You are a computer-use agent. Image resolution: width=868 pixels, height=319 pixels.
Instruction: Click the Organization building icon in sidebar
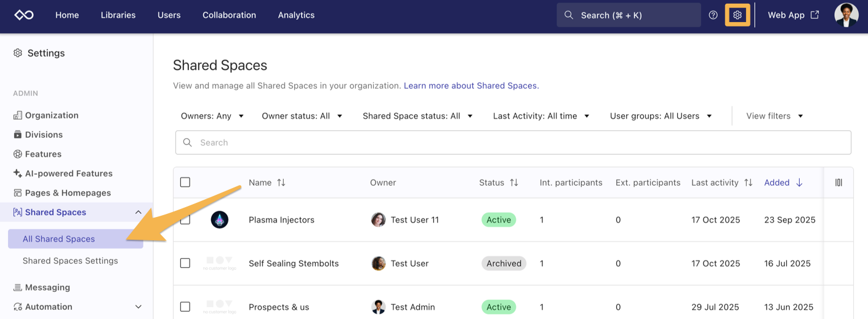(18, 115)
